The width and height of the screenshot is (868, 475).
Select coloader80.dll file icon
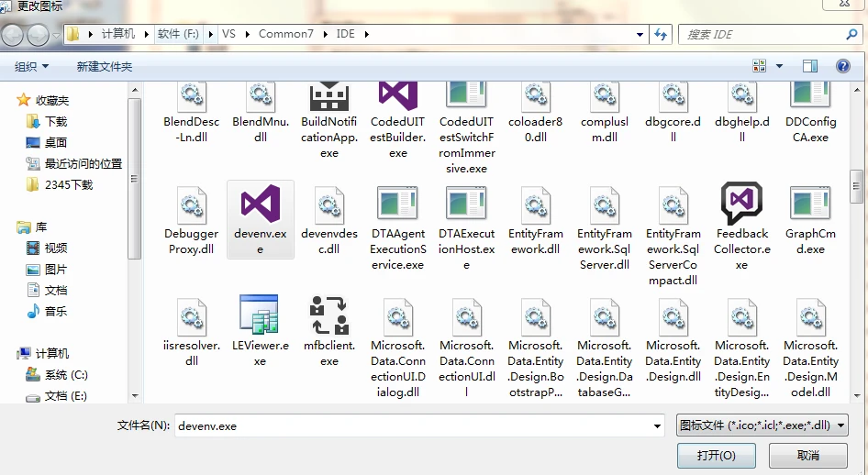click(x=535, y=97)
